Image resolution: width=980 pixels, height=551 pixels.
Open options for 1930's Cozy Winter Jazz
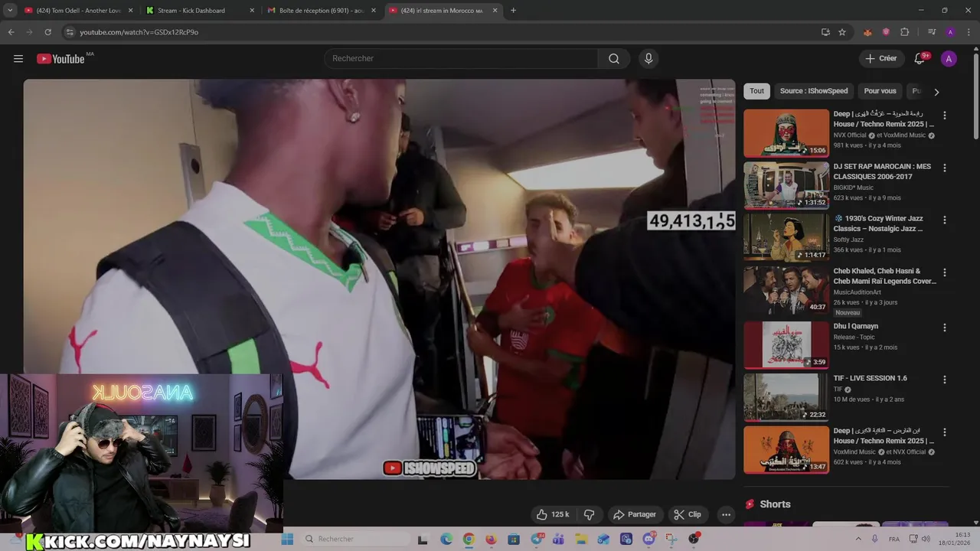pyautogui.click(x=944, y=220)
